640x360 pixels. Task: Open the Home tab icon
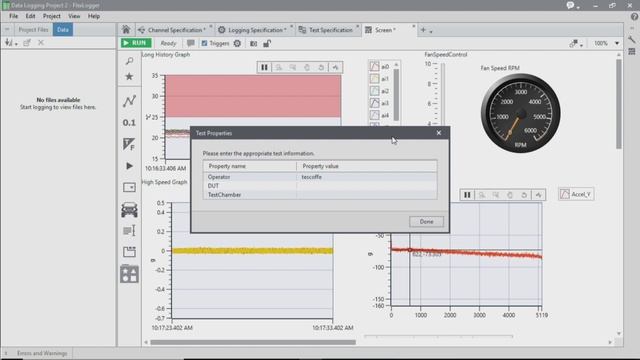(126, 29)
